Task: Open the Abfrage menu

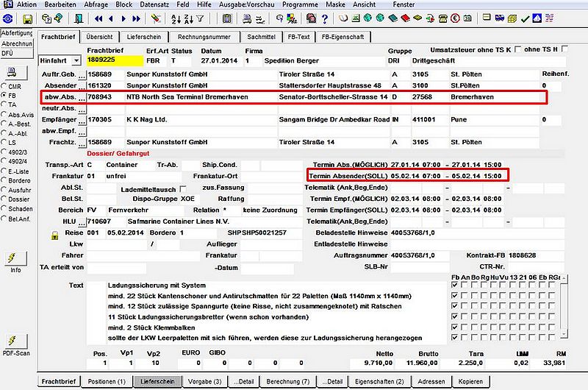Action: tap(96, 4)
